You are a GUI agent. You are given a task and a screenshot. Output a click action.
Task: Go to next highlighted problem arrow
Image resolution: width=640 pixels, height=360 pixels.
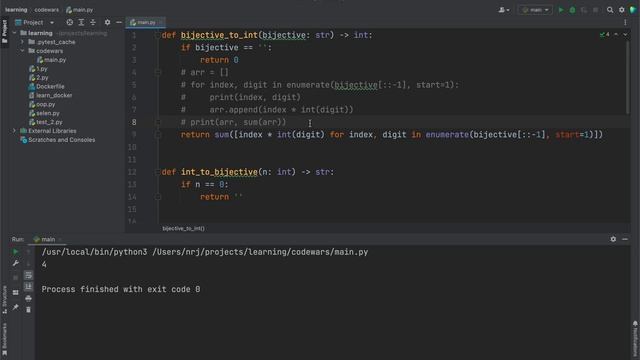pyautogui.click(x=625, y=35)
